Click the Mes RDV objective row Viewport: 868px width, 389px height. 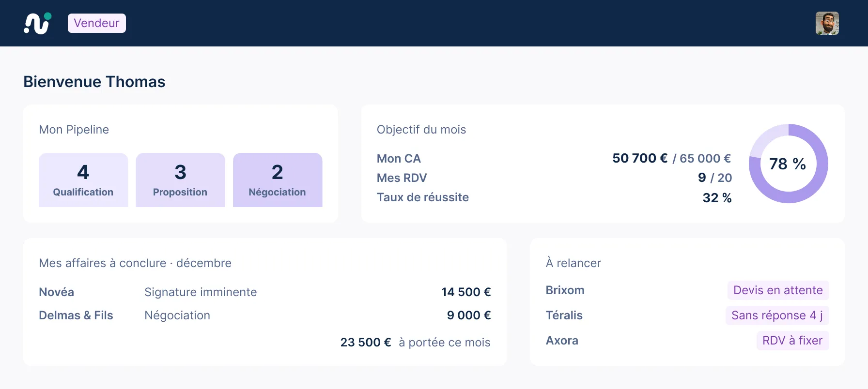click(554, 178)
